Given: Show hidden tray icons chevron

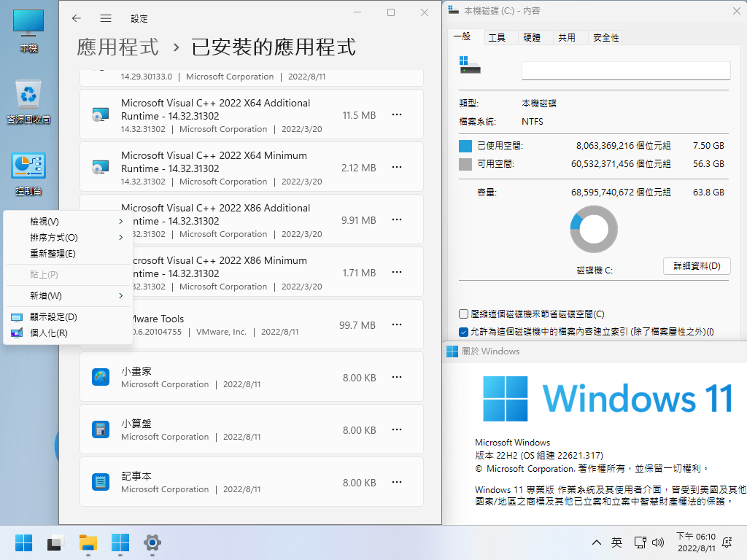Looking at the screenshot, I should [596, 542].
